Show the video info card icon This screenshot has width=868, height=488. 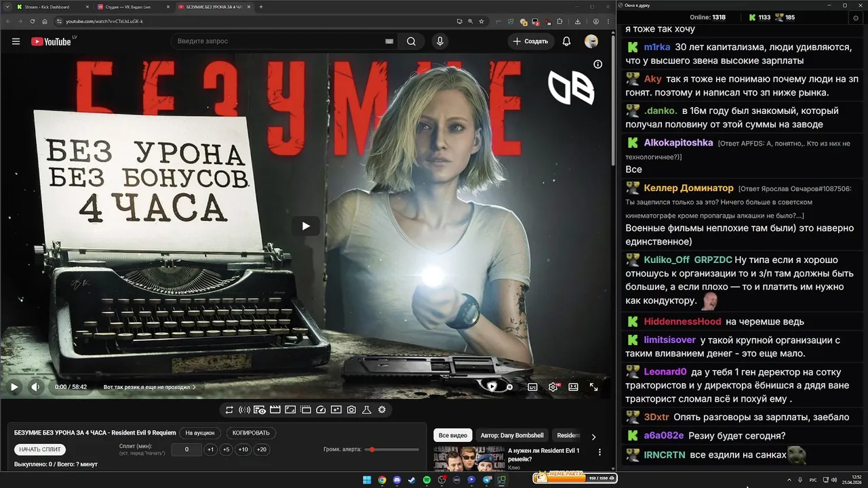(597, 64)
